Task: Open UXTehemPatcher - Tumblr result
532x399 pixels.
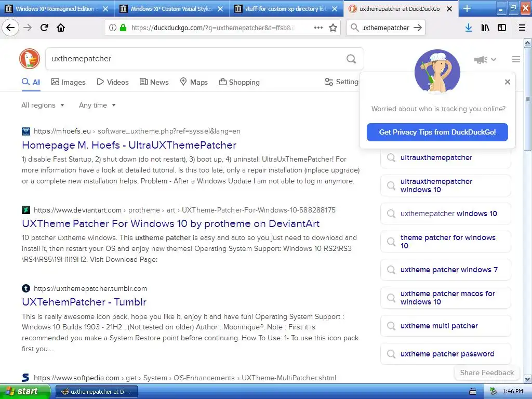Action: 84,302
